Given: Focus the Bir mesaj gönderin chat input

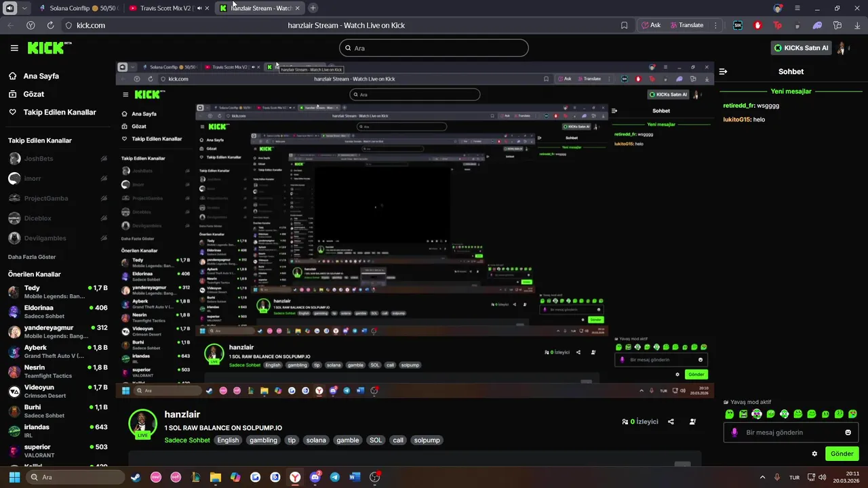Looking at the screenshot, I should pyautogui.click(x=791, y=432).
